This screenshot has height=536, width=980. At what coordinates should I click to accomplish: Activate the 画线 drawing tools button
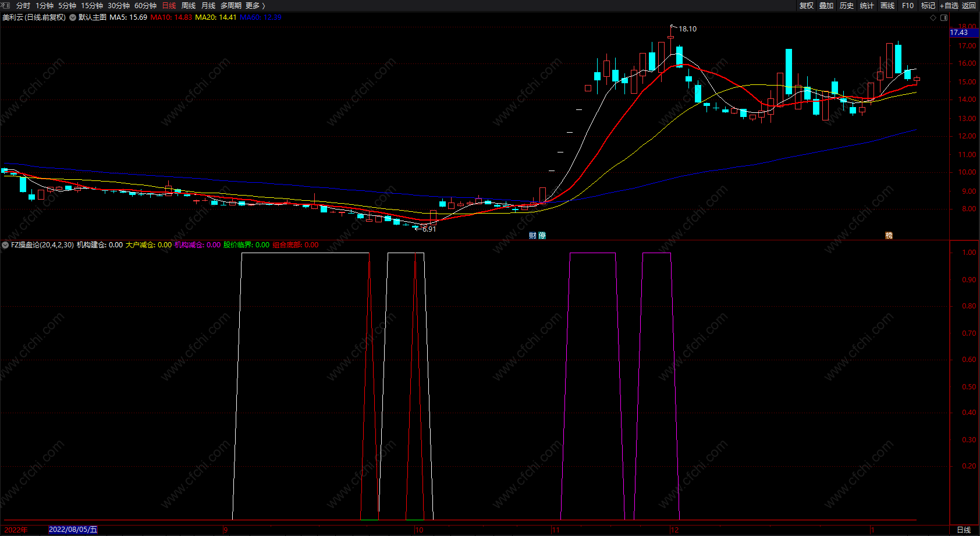887,6
